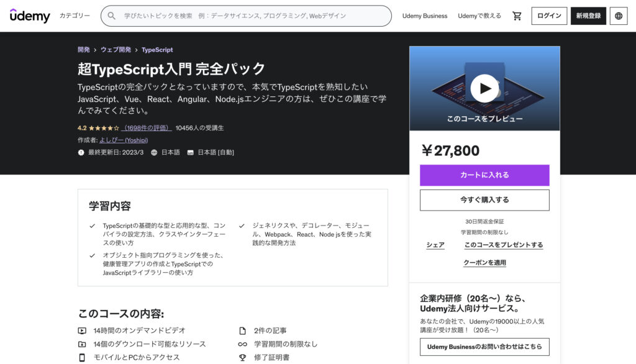Open instructor よしぴー (Yoshipi) profile
The image size is (636, 364).
coord(124,140)
